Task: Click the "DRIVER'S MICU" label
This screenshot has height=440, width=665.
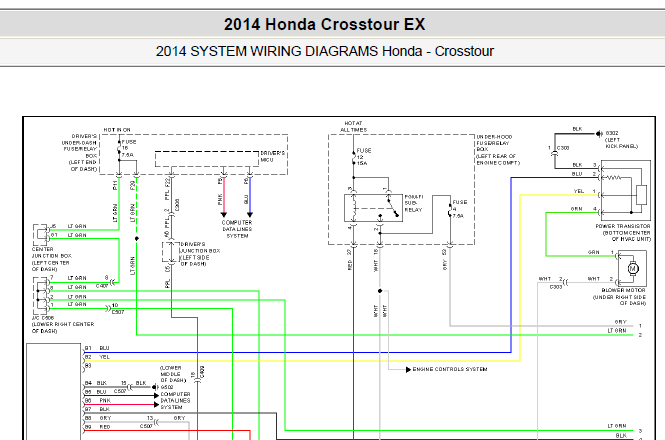Action: coord(273,156)
